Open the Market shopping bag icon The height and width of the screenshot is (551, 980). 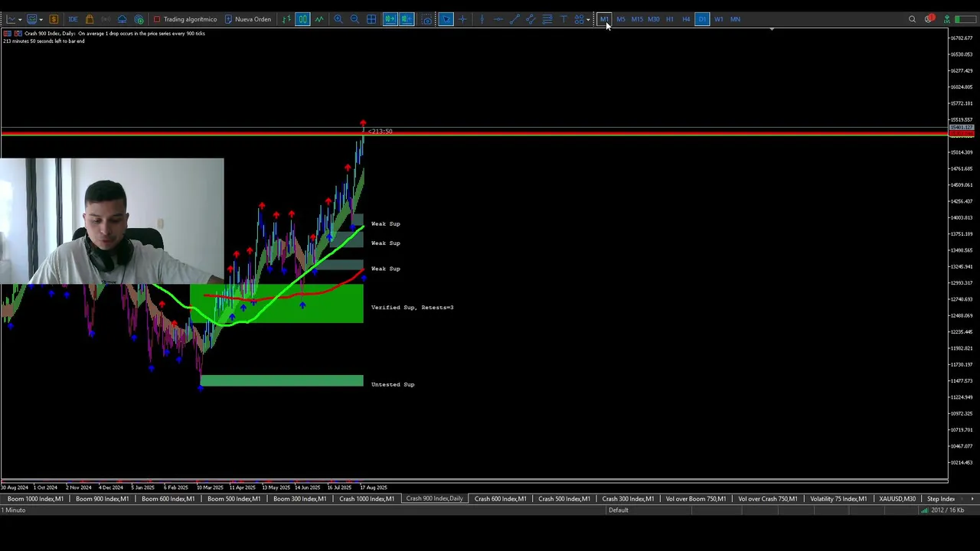tap(90, 19)
